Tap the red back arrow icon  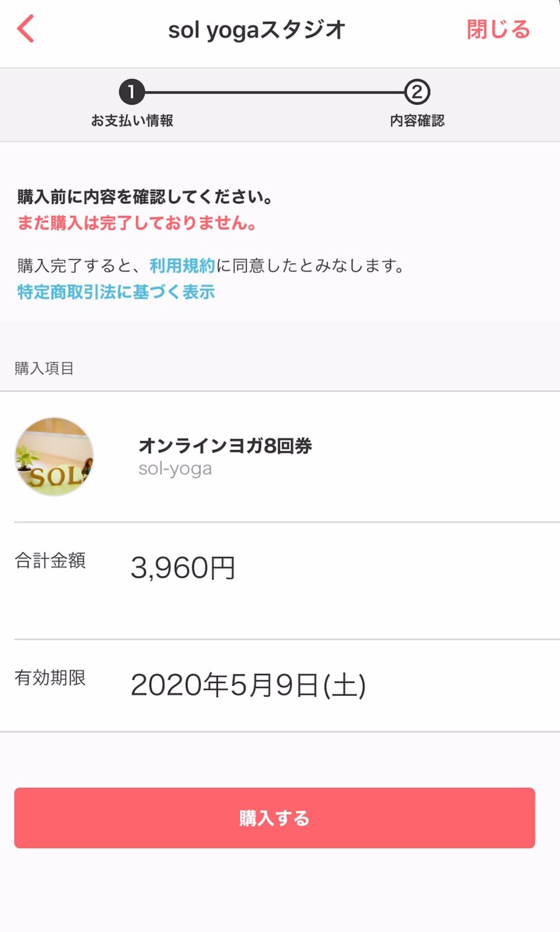click(x=26, y=29)
